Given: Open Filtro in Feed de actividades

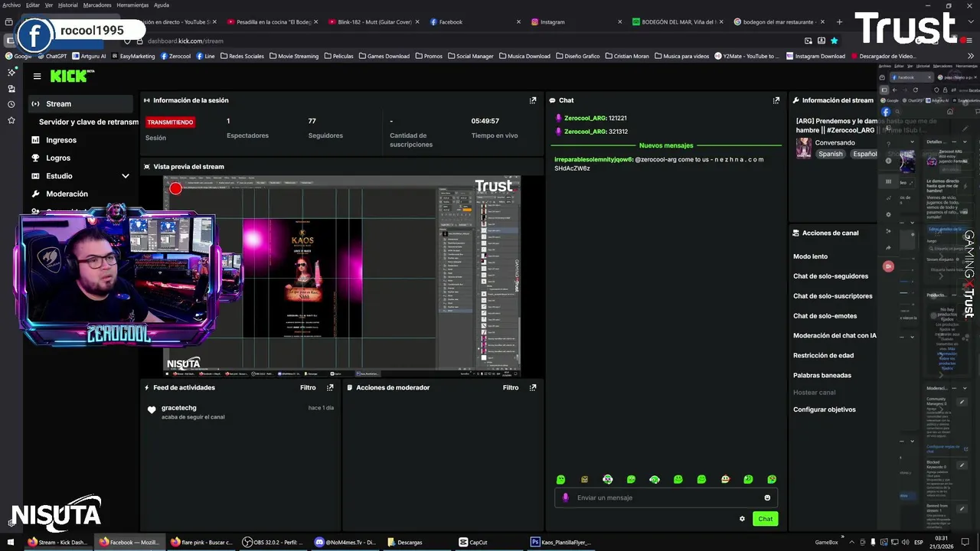Looking at the screenshot, I should [308, 387].
